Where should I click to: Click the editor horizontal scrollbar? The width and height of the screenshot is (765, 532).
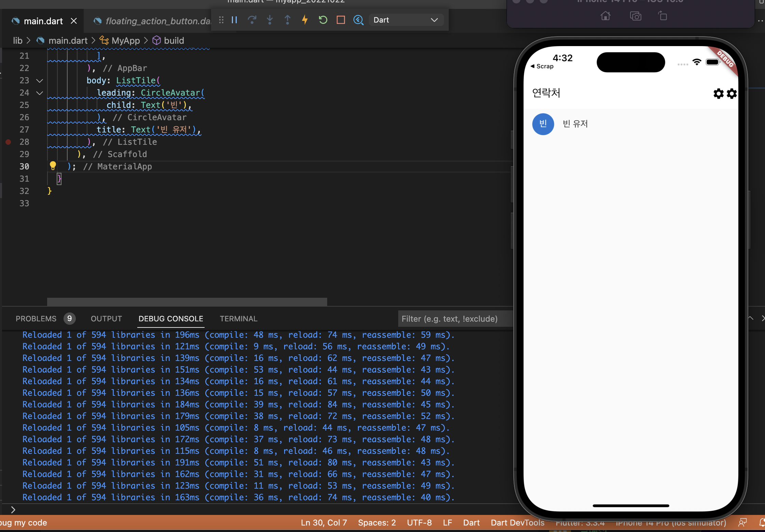187,302
